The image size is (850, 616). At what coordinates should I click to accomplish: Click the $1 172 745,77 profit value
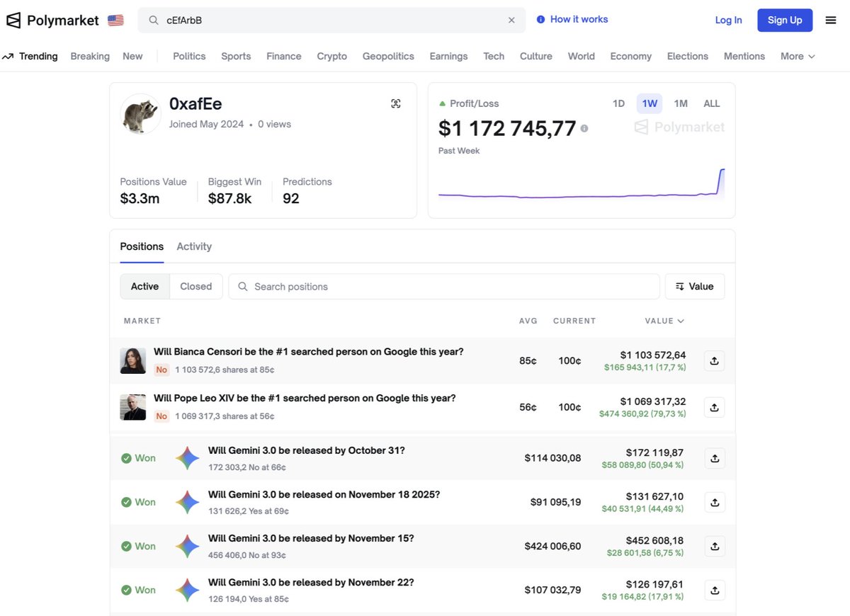coord(507,128)
